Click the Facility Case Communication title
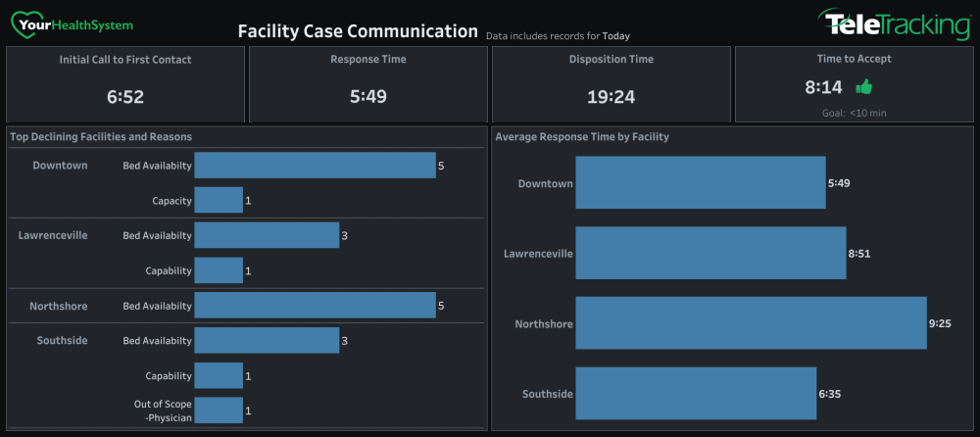Viewport: 980px width, 437px height. 358,30
